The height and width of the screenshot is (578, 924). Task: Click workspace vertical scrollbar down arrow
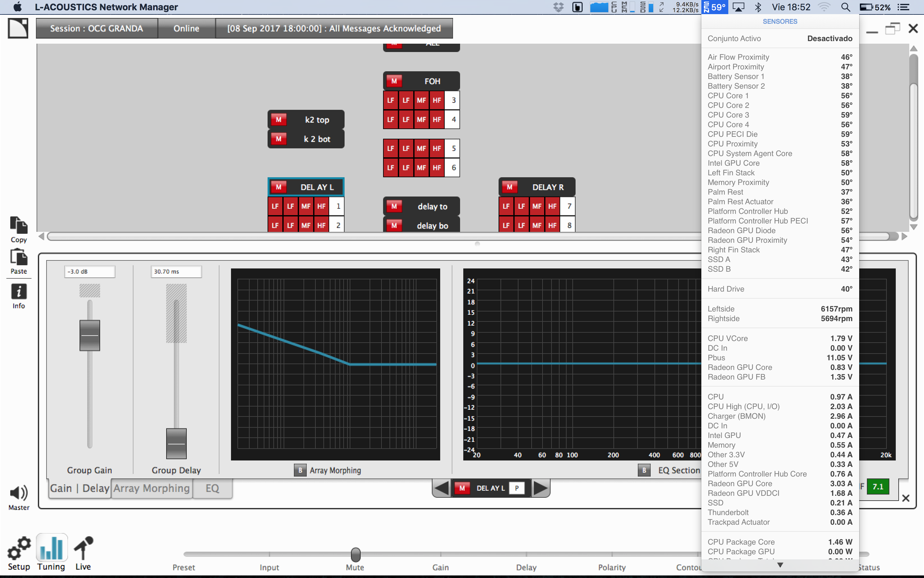pos(914,227)
